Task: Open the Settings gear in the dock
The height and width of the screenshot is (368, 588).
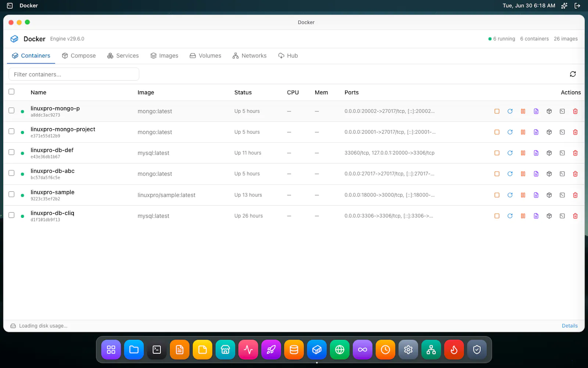Action: pyautogui.click(x=408, y=350)
